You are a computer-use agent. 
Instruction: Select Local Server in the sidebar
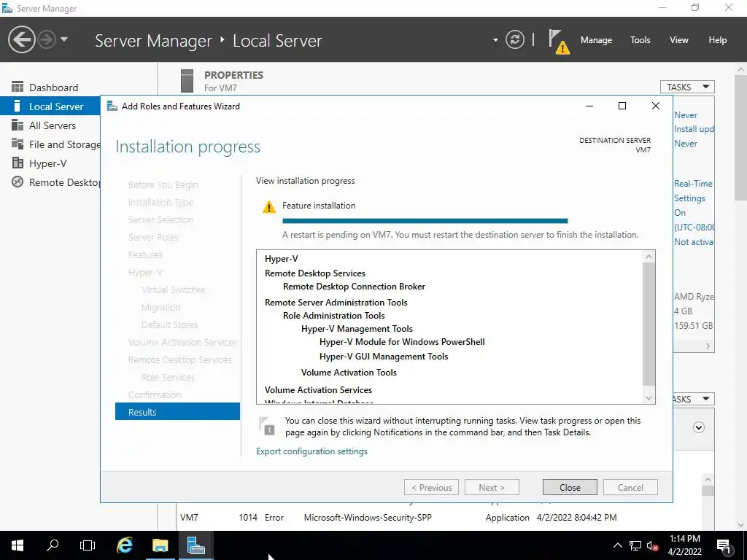click(x=50, y=106)
